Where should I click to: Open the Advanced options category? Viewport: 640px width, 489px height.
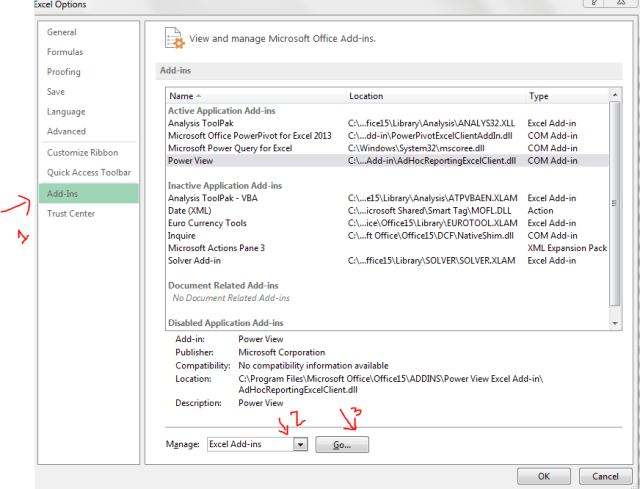pyautogui.click(x=66, y=131)
